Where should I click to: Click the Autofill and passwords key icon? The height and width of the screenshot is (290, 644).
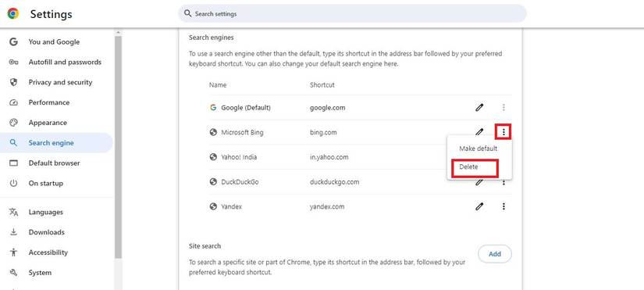coord(13,62)
